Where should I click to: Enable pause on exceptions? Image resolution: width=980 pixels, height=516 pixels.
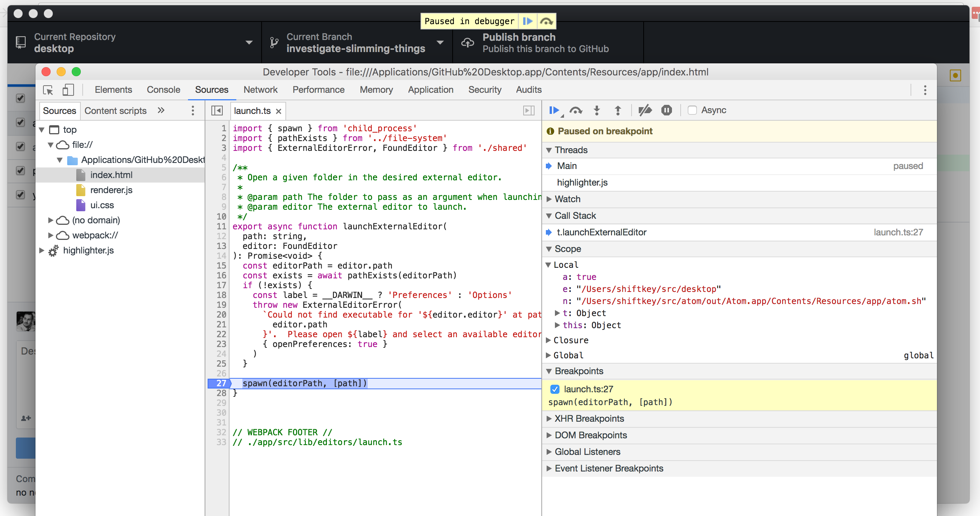pos(667,110)
